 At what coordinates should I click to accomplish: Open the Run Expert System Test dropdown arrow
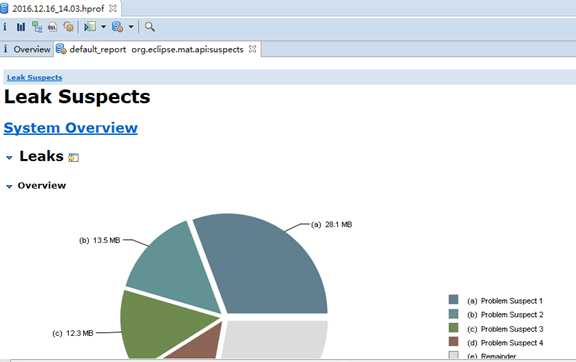pos(103,27)
